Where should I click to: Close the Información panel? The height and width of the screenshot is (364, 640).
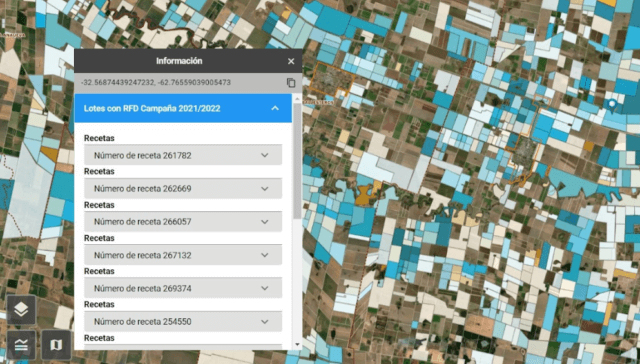(291, 61)
